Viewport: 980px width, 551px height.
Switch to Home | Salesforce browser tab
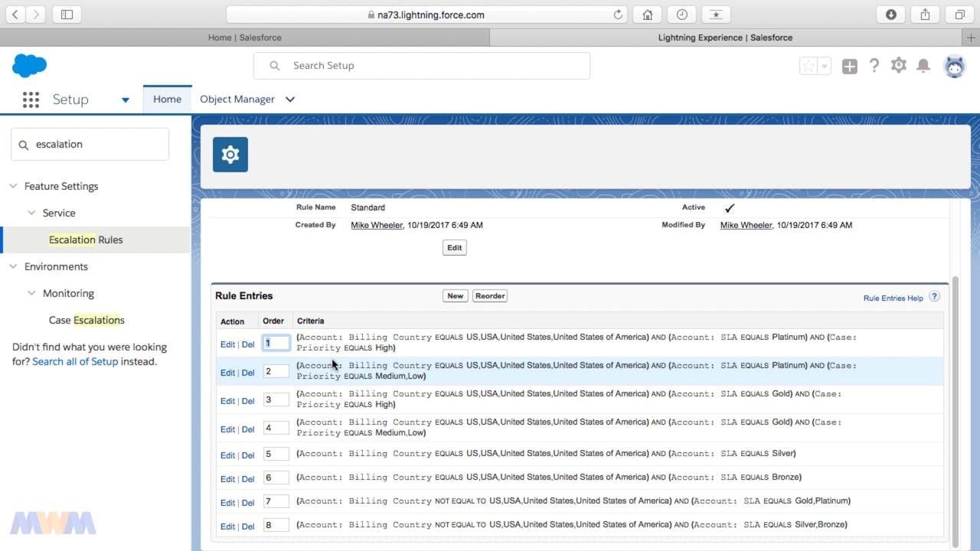pos(245,37)
